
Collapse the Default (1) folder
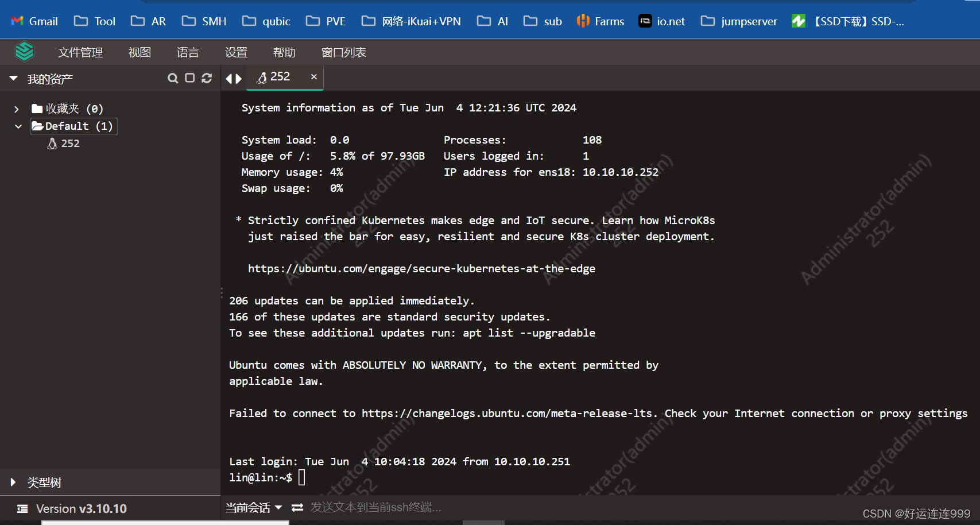tap(18, 126)
